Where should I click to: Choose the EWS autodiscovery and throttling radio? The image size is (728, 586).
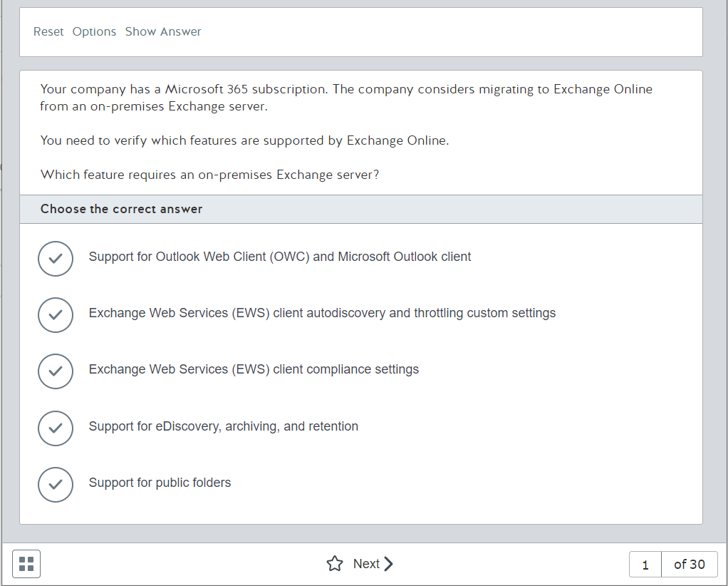[56, 314]
